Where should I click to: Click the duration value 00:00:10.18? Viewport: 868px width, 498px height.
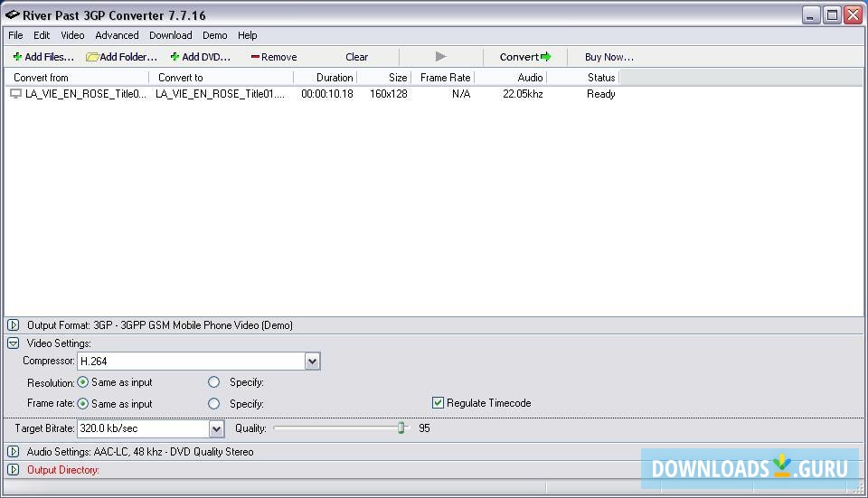pyautogui.click(x=327, y=94)
